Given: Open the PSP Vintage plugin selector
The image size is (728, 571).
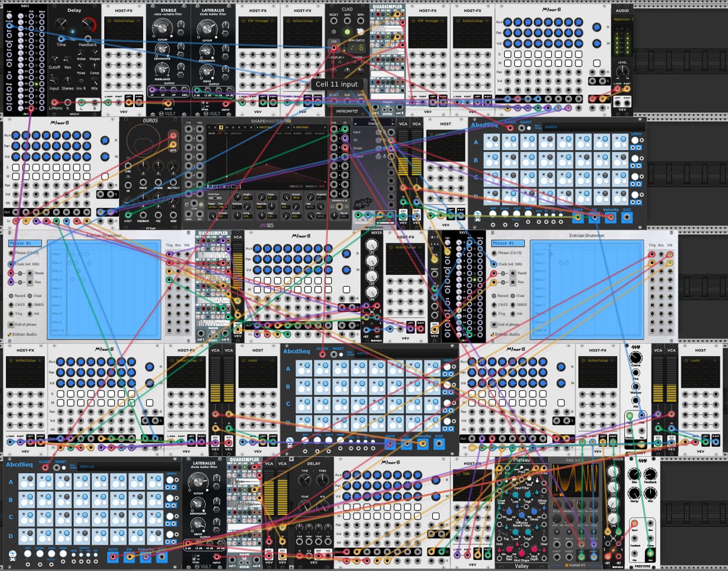Looking at the screenshot, I should (257, 21).
